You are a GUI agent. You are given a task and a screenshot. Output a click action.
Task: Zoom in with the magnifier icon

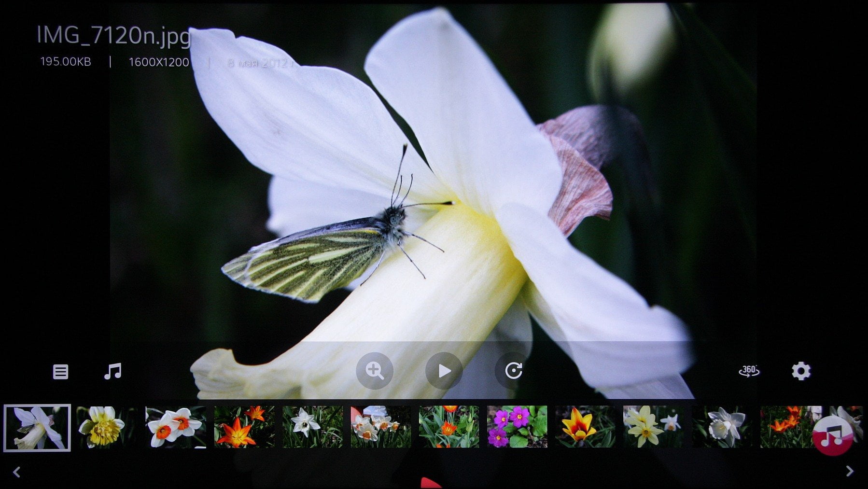[375, 371]
